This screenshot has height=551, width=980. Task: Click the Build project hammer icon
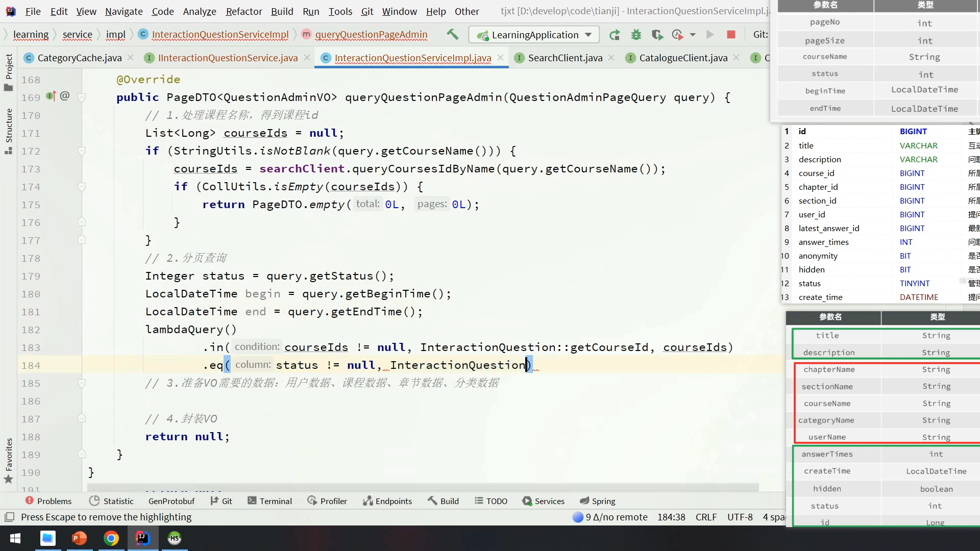tap(452, 35)
